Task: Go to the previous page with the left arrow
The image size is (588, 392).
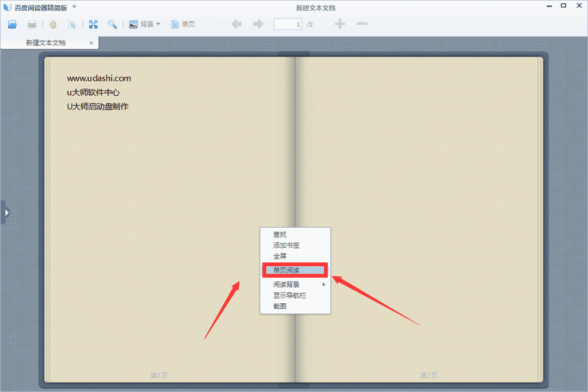Action: click(x=237, y=24)
